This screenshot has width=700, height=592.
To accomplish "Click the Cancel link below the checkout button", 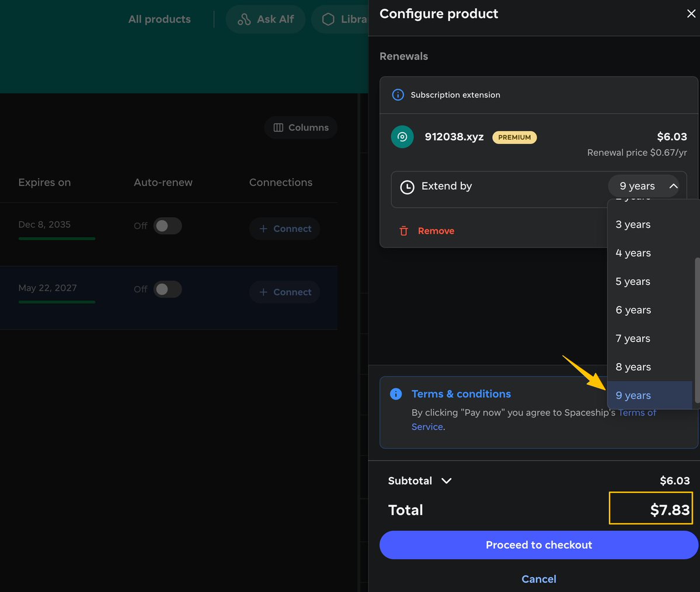I will pyautogui.click(x=538, y=579).
